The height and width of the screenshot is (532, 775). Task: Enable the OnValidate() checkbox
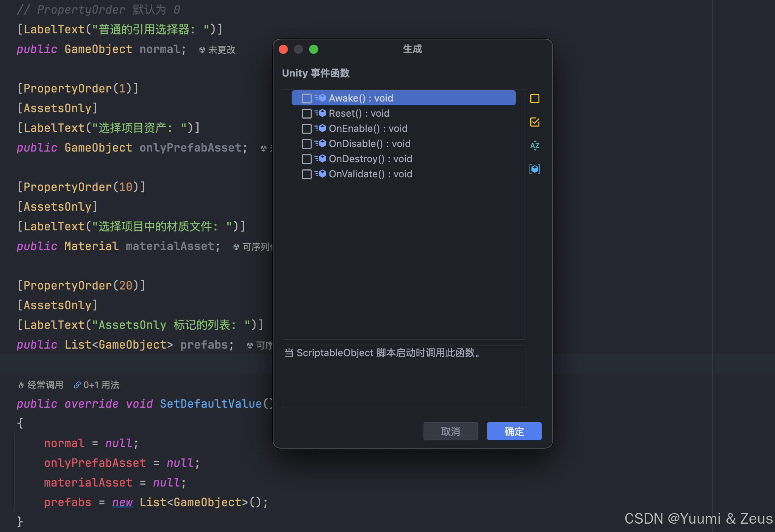(306, 174)
